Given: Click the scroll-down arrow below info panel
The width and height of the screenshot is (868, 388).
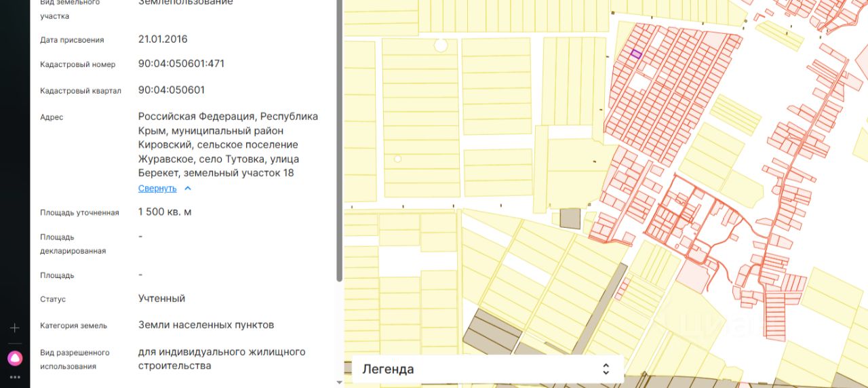Looking at the screenshot, I should pos(340,383).
